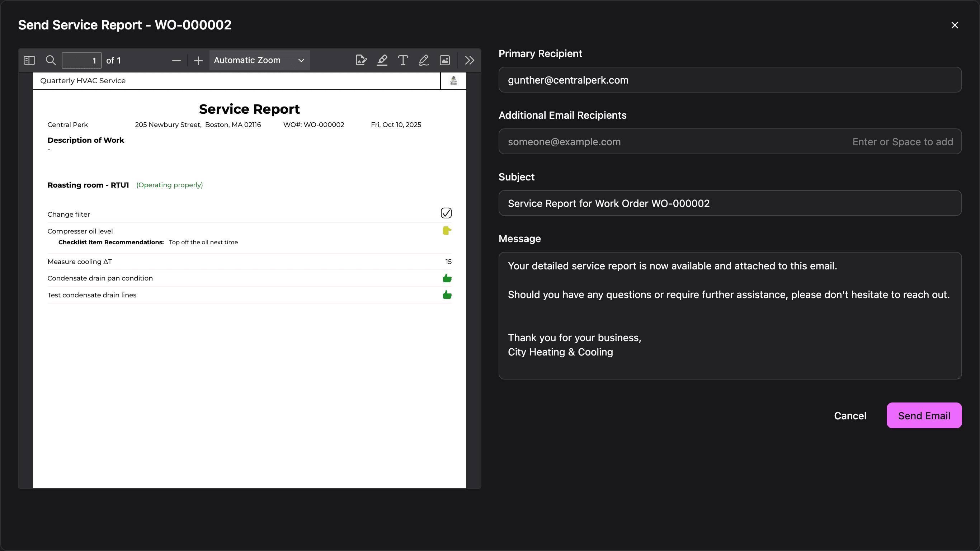Close the Send Service Report dialog
This screenshot has width=980, height=551.
(x=955, y=25)
